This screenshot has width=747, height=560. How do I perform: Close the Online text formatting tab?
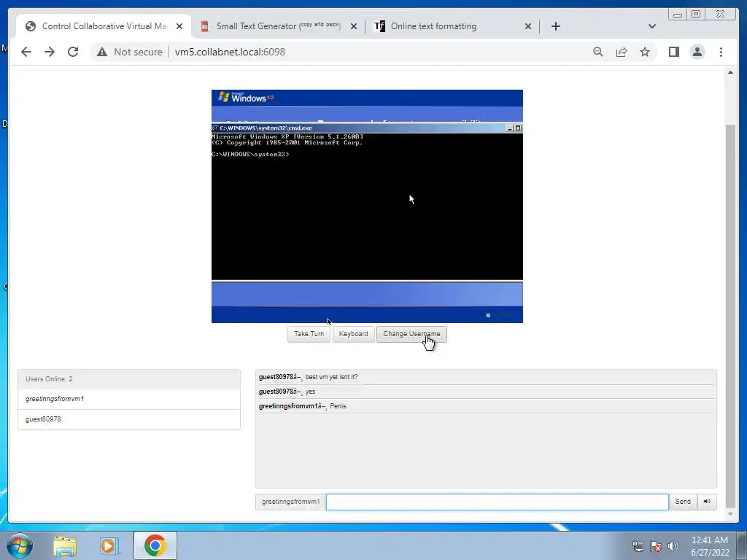[x=528, y=26]
